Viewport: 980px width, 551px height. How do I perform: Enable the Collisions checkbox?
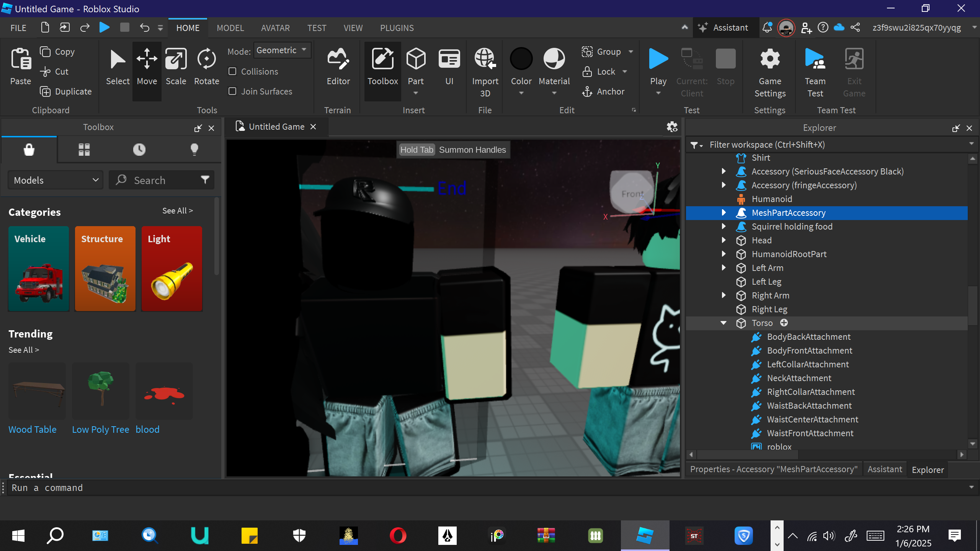tap(232, 72)
